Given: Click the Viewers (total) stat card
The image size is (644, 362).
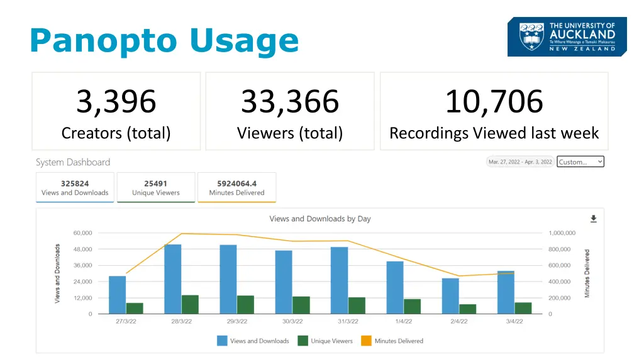Looking at the screenshot, I should tap(290, 111).
